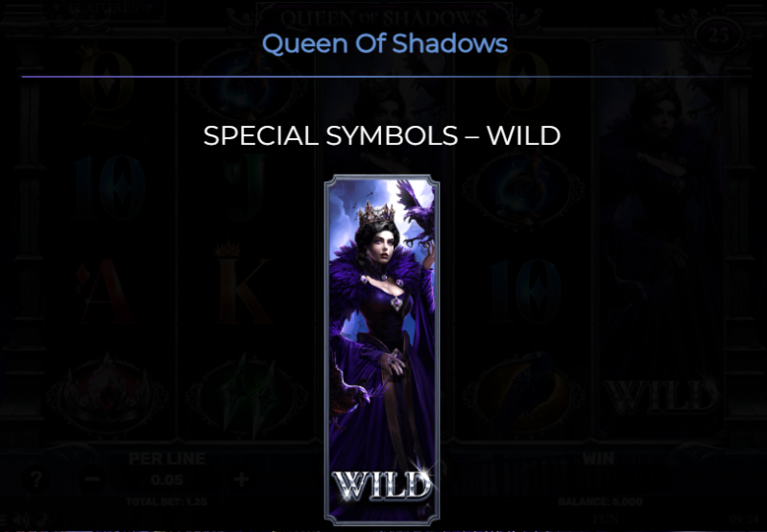
Task: Toggle music note icon in bottom bar
Action: 43,520
